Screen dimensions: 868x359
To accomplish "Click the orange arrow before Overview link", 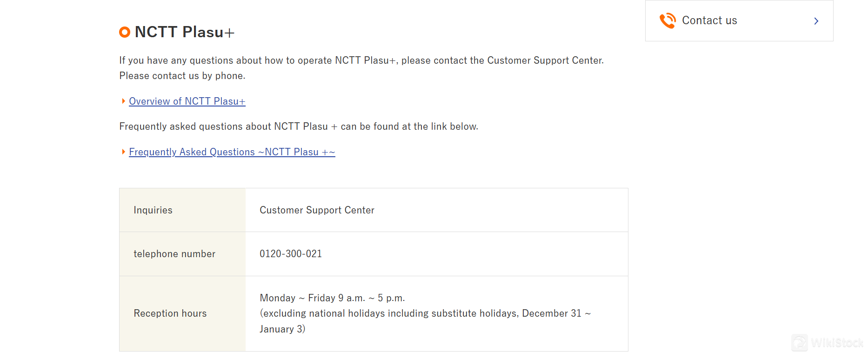I will 123,101.
